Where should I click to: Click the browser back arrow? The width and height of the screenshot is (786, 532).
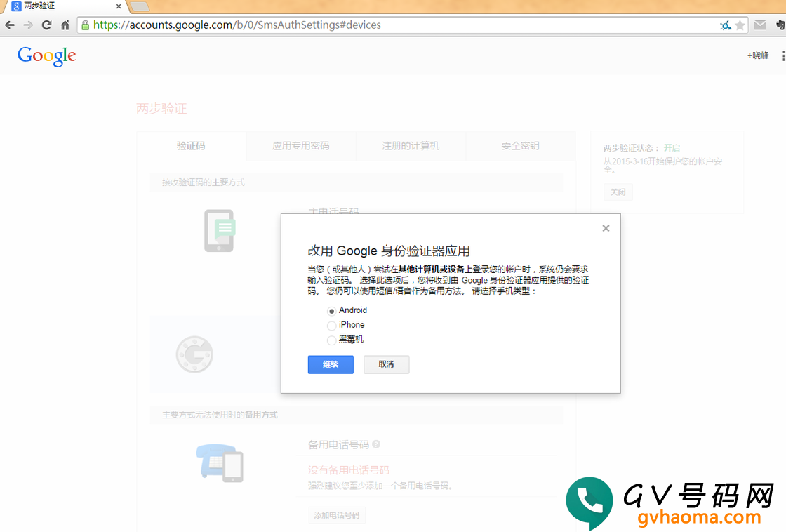[x=10, y=25]
